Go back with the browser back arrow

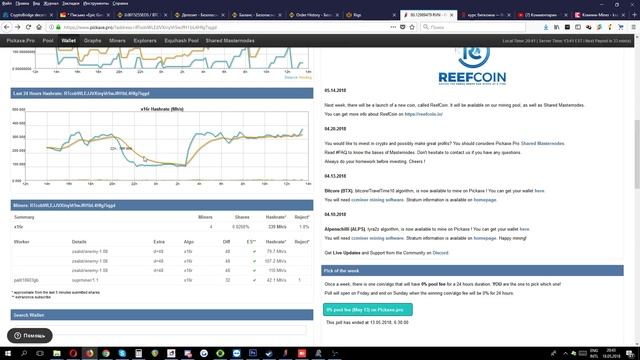click(7, 27)
